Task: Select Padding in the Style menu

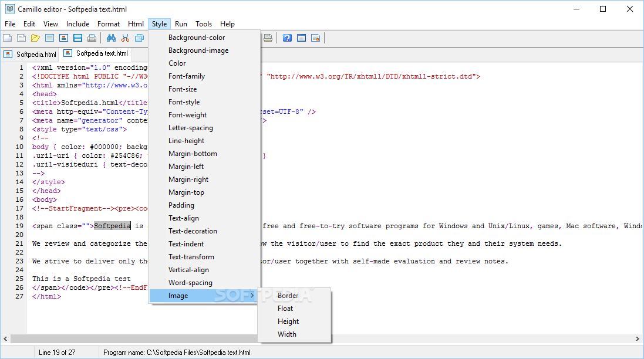Action: click(204, 205)
